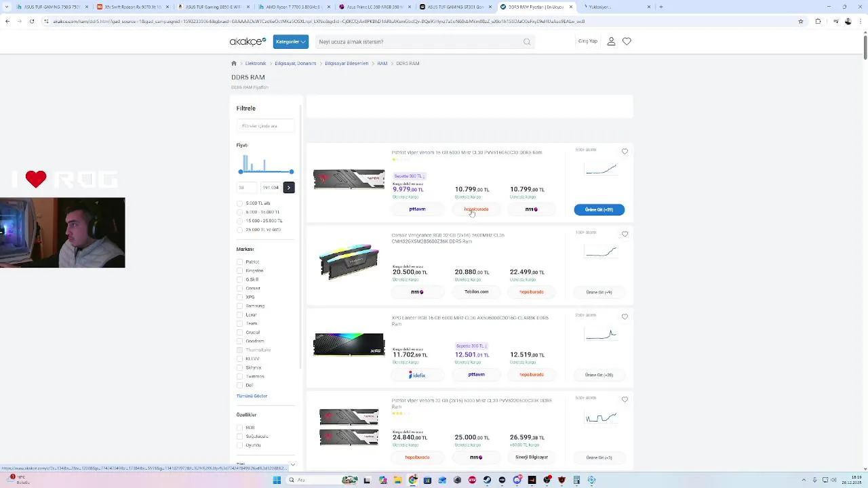Apply price range with arrow button

pyautogui.click(x=289, y=188)
